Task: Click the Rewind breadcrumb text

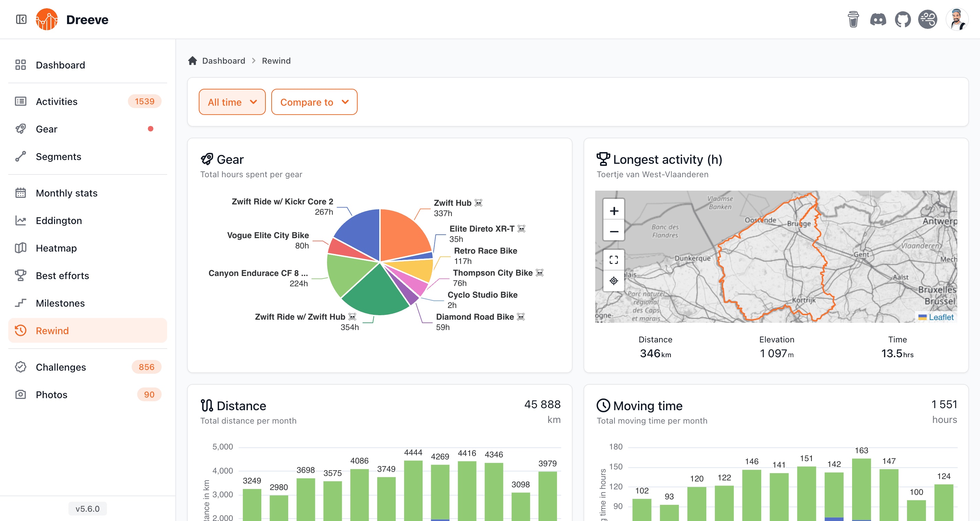Action: pos(276,61)
